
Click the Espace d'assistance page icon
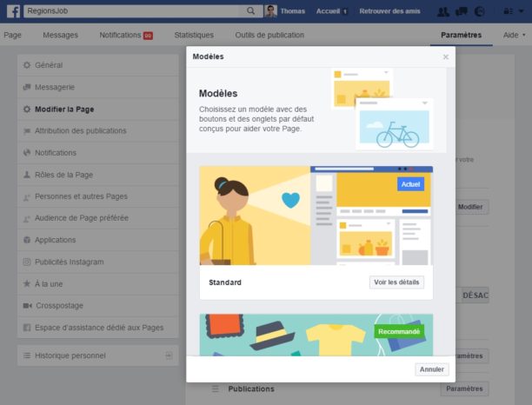click(x=27, y=328)
